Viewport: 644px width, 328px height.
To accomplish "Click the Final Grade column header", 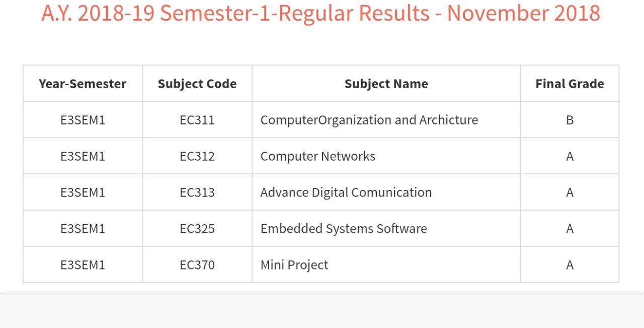I will (x=570, y=84).
